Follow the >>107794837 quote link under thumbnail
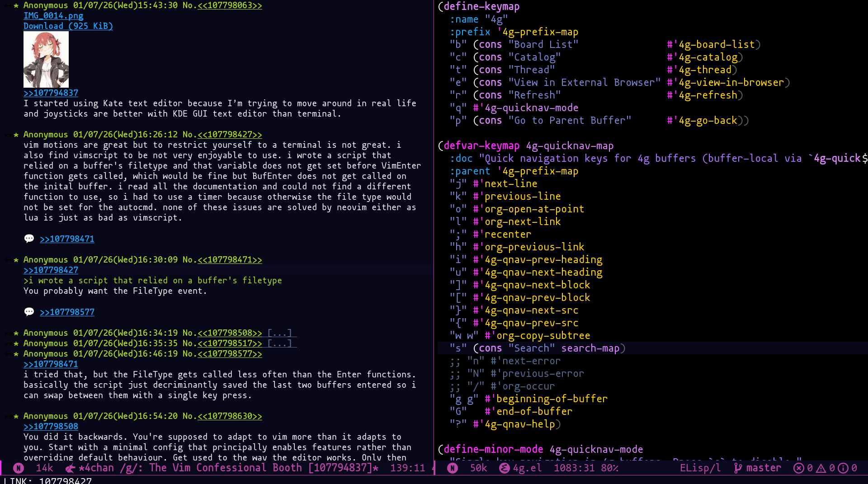 coord(51,93)
